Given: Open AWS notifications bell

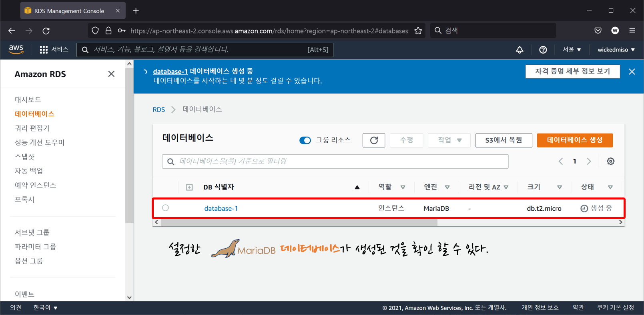Looking at the screenshot, I should click(x=520, y=50).
